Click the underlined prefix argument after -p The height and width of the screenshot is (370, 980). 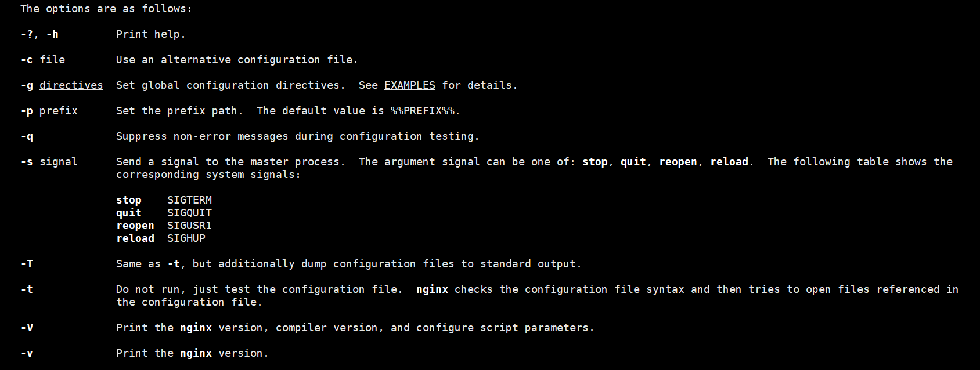(58, 111)
